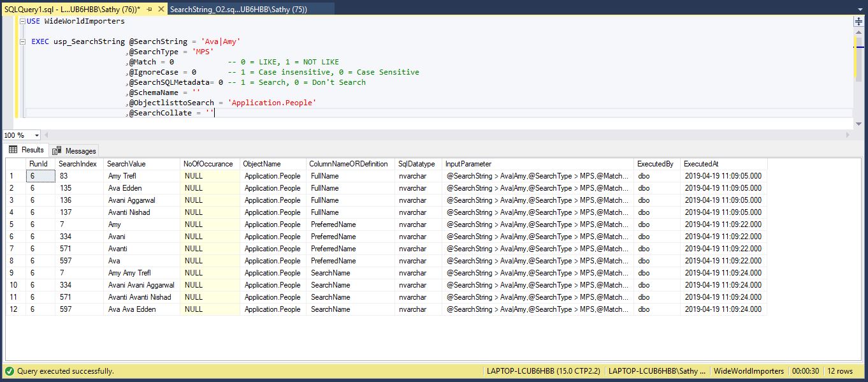Screen dimensions: 868x382
Task: Click the InputParameter column header
Action: [x=538, y=164]
